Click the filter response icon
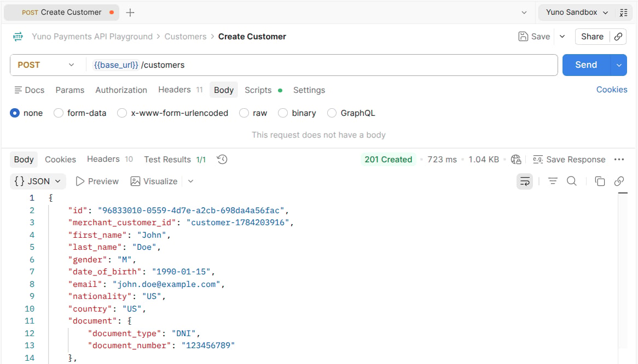The image size is (638, 364). coord(553,181)
